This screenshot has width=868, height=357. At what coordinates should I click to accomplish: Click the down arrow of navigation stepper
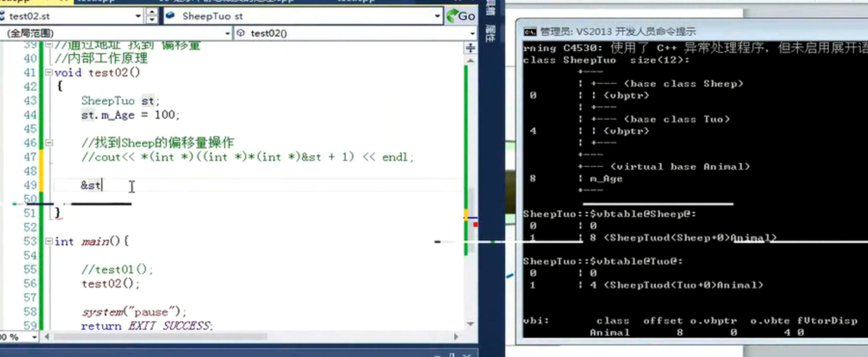(x=152, y=20)
